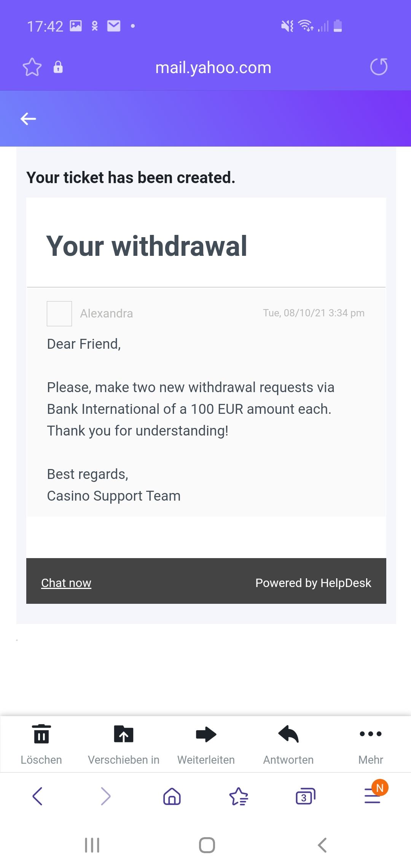The image size is (411, 868).
Task: Navigate forward in browser toolbar
Action: pyautogui.click(x=105, y=796)
